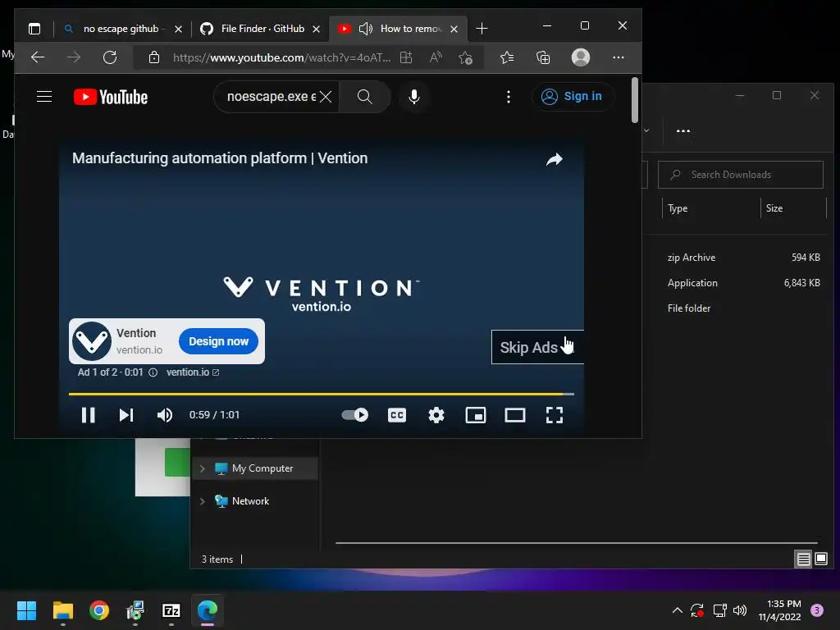Open Edge collections
Screen dimensions: 840x630
543,57
